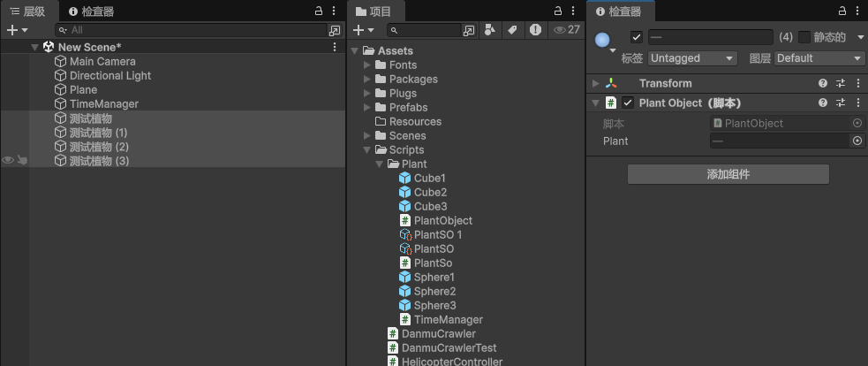Toggle the 静态的 static checkbox

[x=804, y=37]
